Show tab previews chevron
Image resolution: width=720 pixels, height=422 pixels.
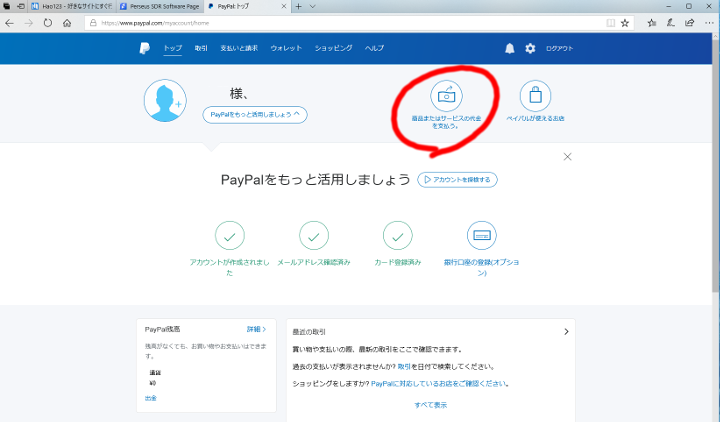pyautogui.click(x=313, y=6)
